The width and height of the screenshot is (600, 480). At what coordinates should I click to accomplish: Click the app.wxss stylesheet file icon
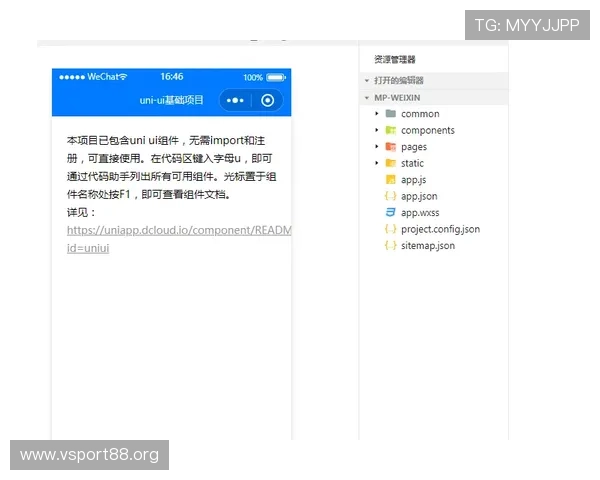click(391, 212)
